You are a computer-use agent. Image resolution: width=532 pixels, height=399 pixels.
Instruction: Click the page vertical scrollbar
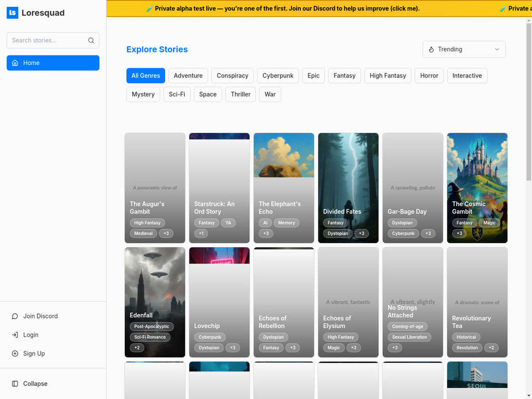(529, 104)
